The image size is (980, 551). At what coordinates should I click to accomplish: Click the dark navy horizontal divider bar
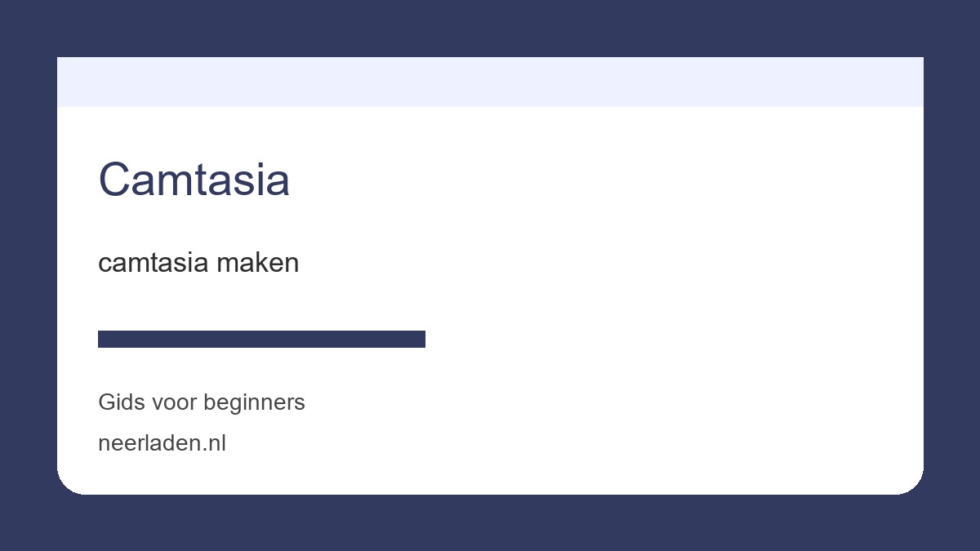(x=261, y=339)
